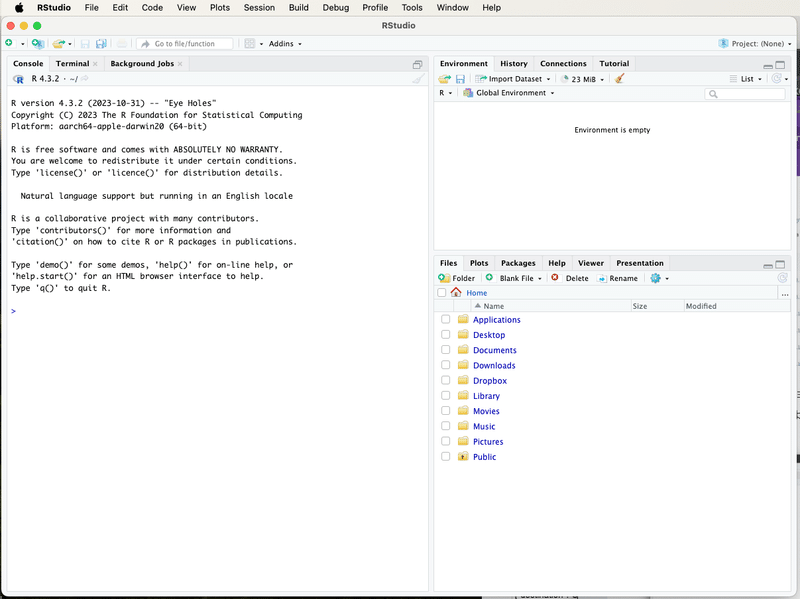The image size is (800, 599).
Task: Open the List view dropdown
Action: [746, 79]
